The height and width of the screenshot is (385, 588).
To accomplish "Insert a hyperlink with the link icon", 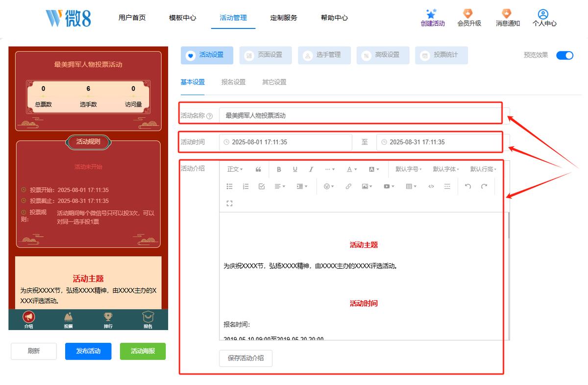I will tap(348, 186).
